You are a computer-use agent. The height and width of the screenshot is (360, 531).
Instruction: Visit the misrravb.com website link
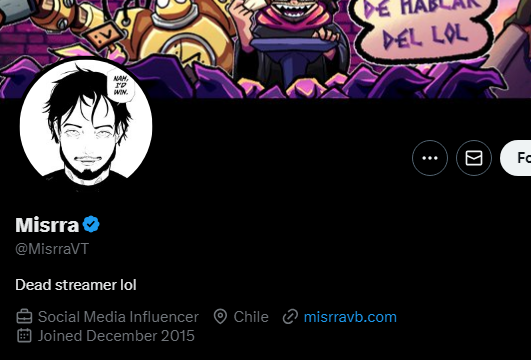[x=350, y=317]
